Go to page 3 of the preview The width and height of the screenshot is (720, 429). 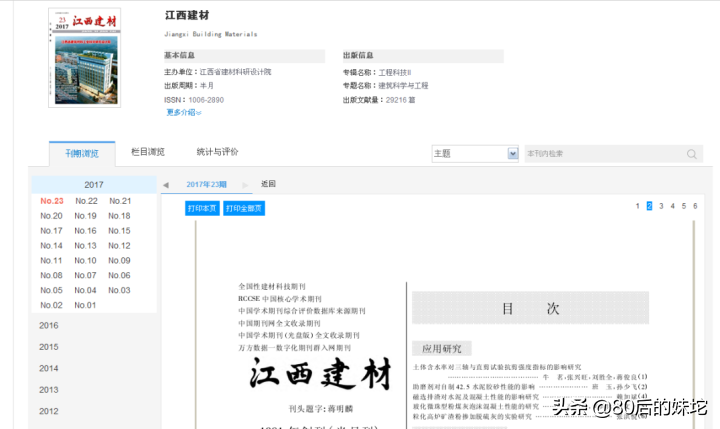pos(661,206)
